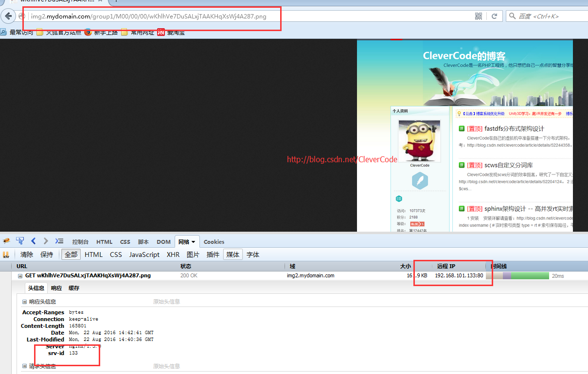Screen dimensions: 588x374
Task: Click the Content-Length value 165801
Action: [78, 326]
